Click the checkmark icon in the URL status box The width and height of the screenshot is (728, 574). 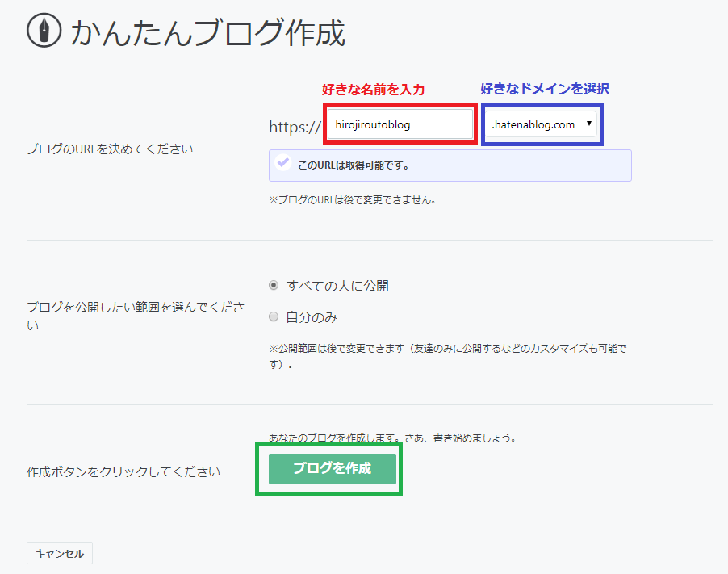283,164
